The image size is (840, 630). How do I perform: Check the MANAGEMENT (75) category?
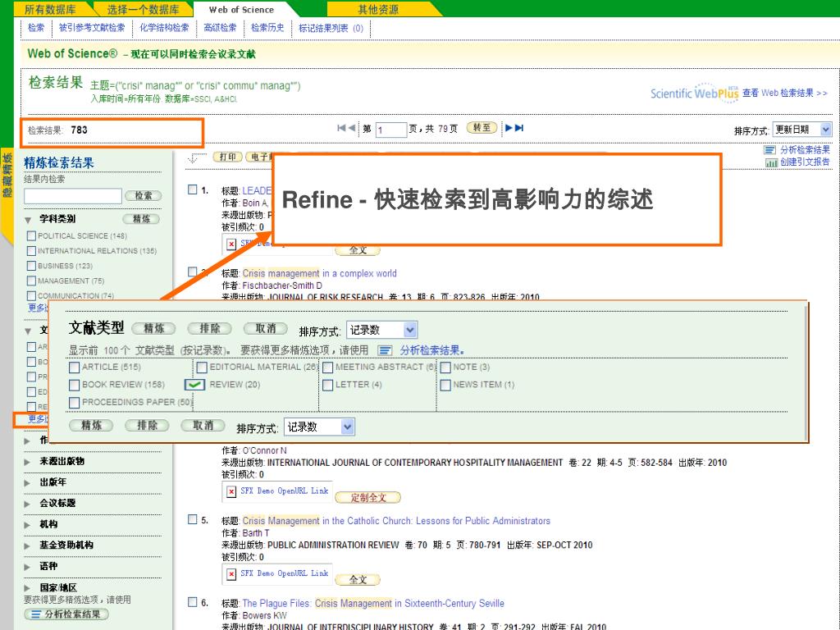tap(31, 281)
